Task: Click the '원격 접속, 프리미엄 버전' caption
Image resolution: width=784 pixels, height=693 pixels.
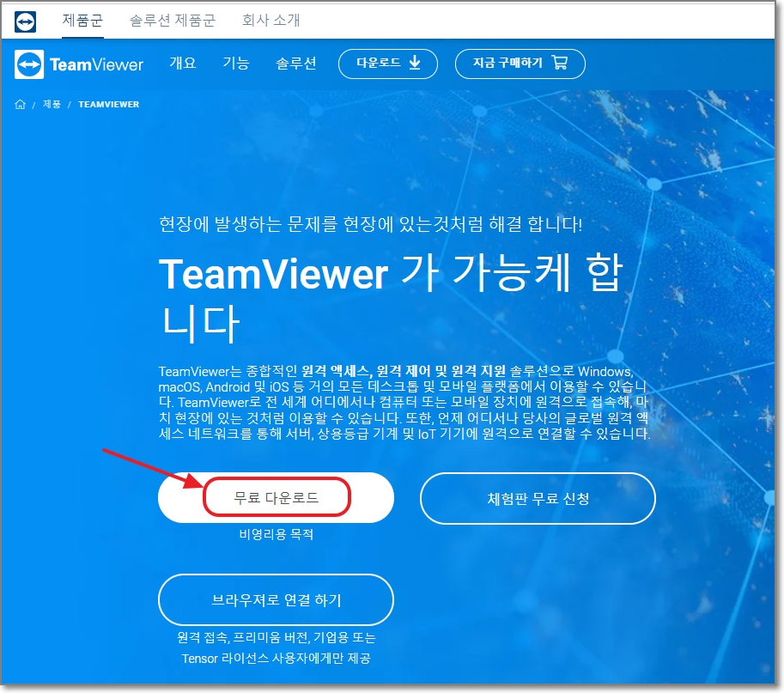Action: point(276,647)
